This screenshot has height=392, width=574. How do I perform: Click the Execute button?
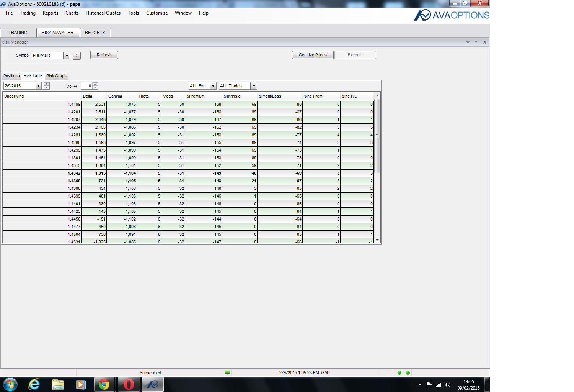pyautogui.click(x=355, y=55)
